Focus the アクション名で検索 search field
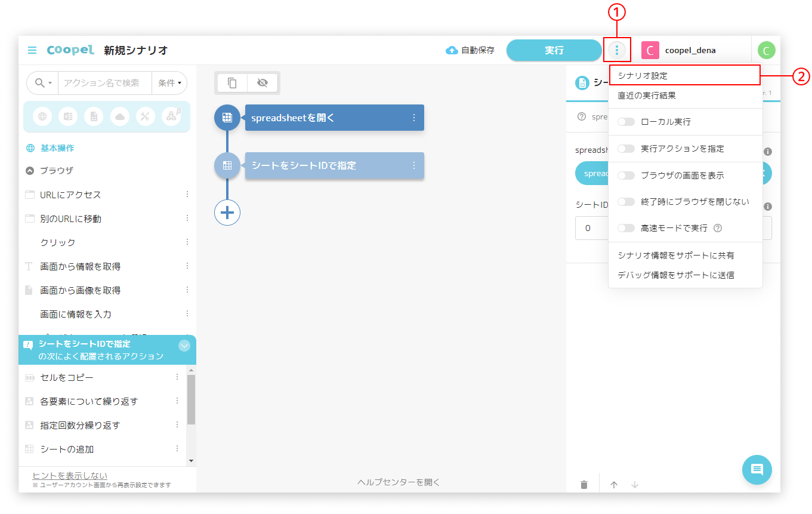The width and height of the screenshot is (812, 514). [x=105, y=83]
